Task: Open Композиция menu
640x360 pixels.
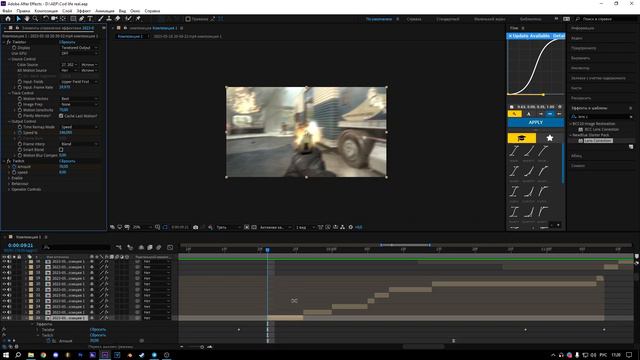Action: tap(46, 11)
